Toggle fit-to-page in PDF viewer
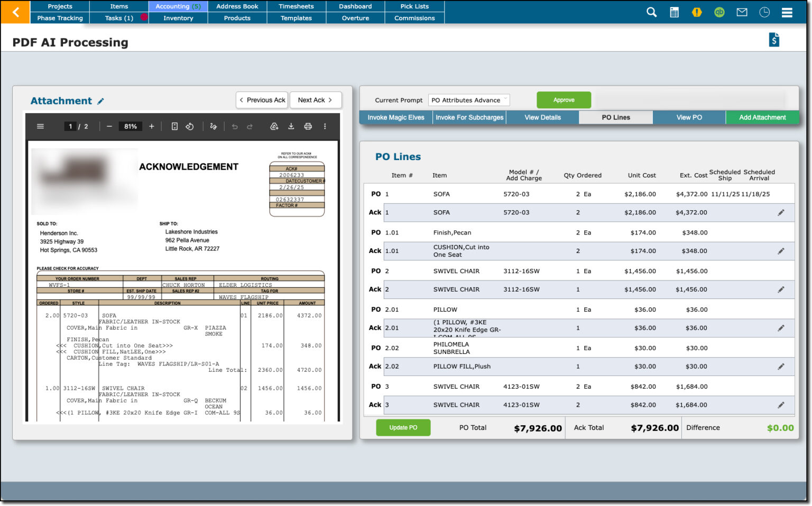Image resolution: width=812 pixels, height=506 pixels. pyautogui.click(x=174, y=126)
